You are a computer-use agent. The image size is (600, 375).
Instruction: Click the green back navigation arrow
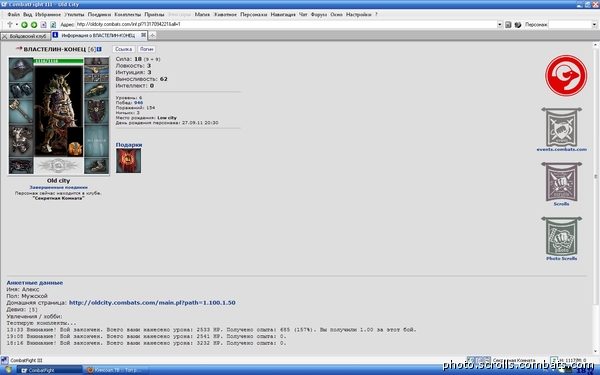(24, 24)
